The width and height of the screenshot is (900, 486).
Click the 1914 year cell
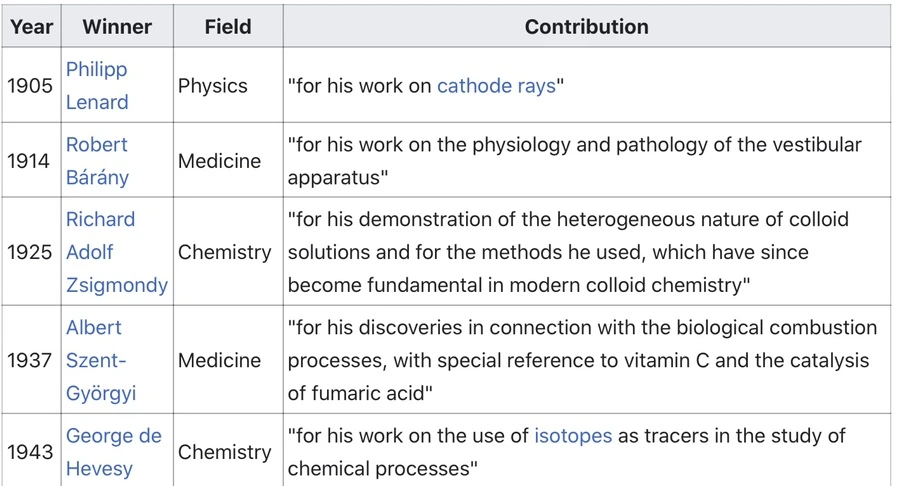point(30,161)
